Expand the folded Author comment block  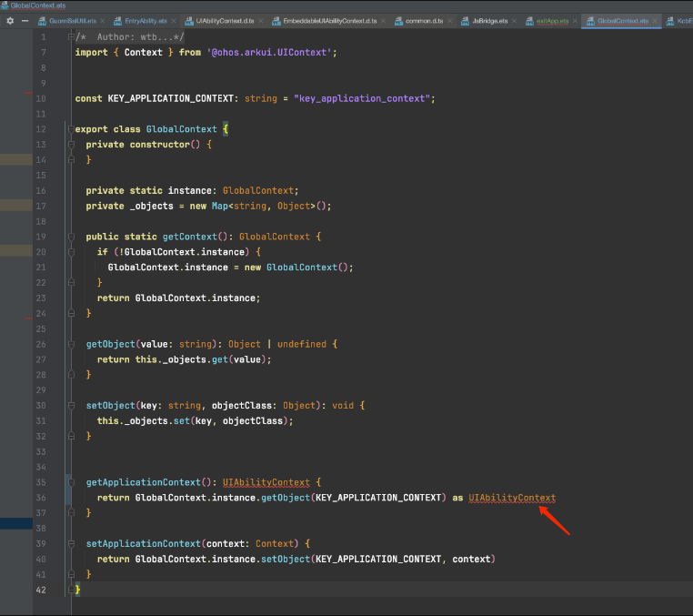[70, 36]
